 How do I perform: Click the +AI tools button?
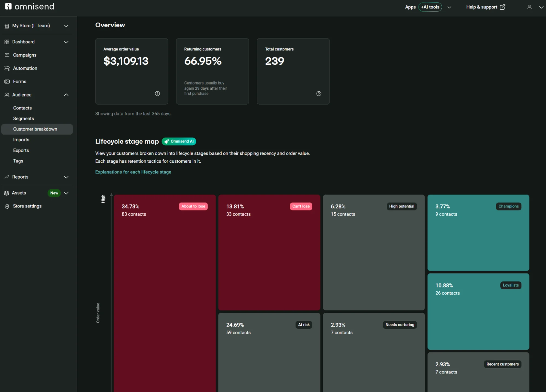pyautogui.click(x=430, y=7)
